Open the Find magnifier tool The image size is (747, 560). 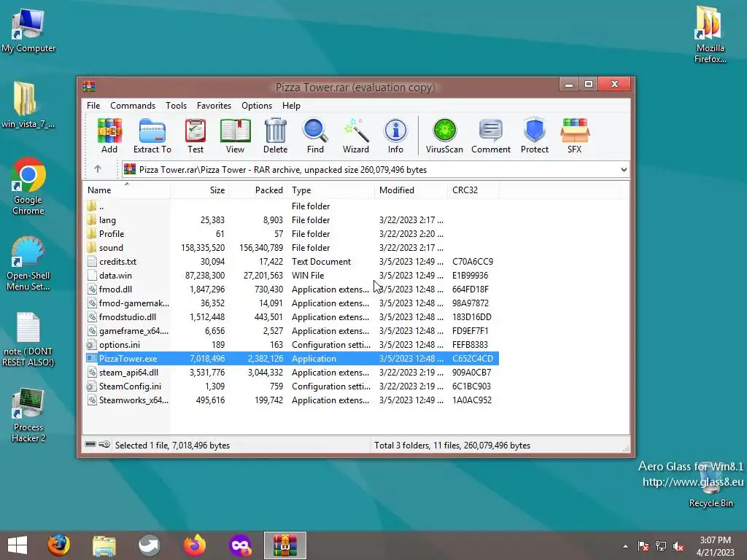coord(315,136)
